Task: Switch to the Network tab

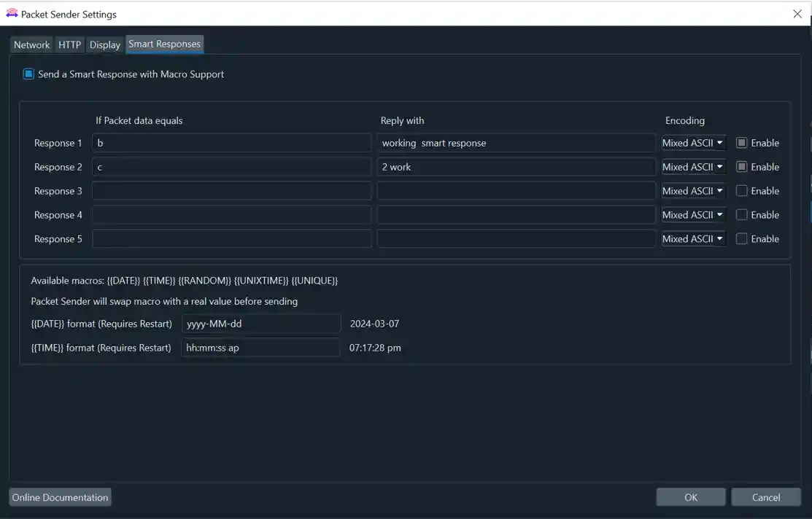Action: [31, 44]
